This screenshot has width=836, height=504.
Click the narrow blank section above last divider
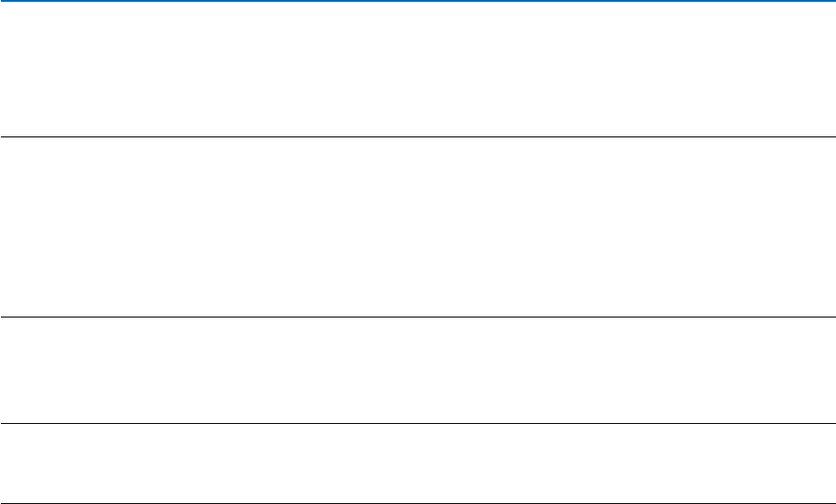[418, 451]
